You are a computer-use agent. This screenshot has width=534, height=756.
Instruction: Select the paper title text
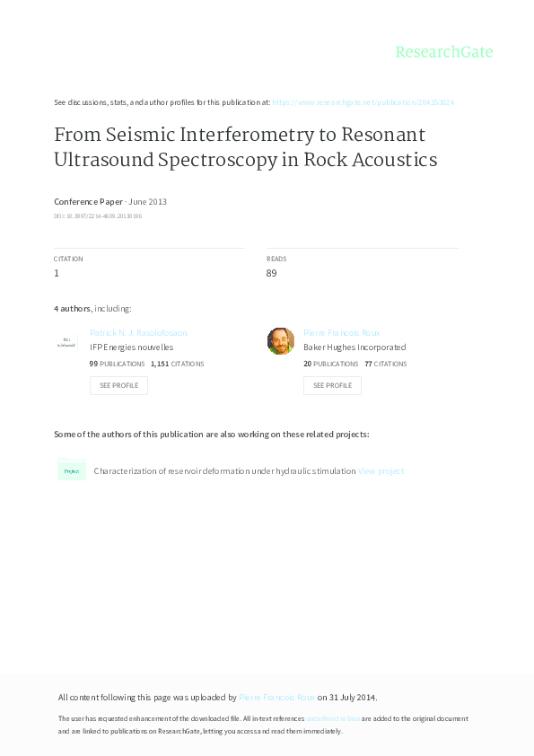point(240,147)
